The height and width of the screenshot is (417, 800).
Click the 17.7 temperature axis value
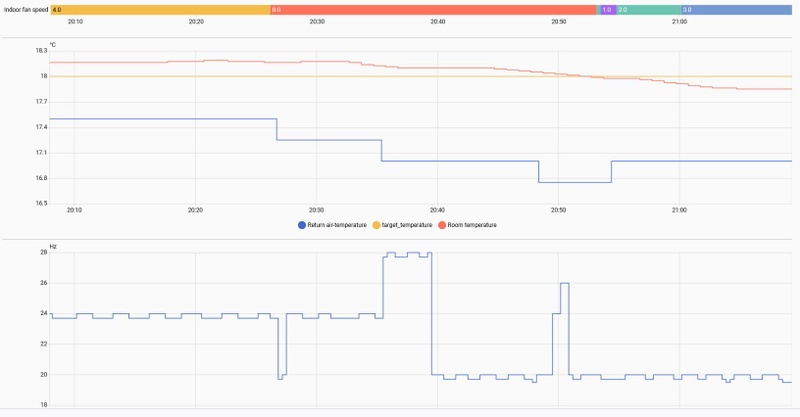pos(41,102)
